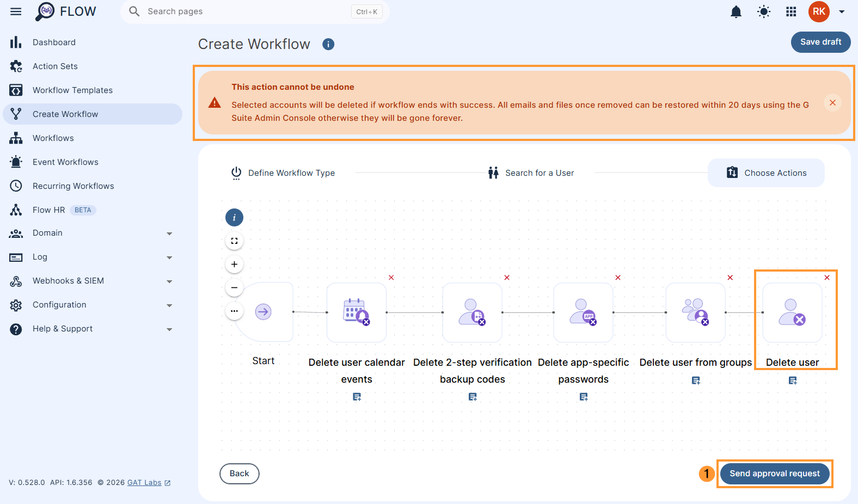Click the FLOW logo
Viewport: 858px width, 504px height.
pyautogui.click(x=66, y=11)
